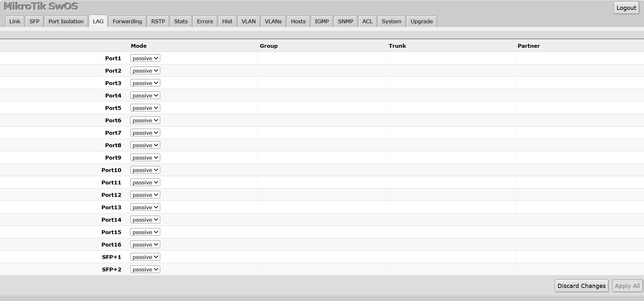View the Hist tab

click(x=227, y=21)
